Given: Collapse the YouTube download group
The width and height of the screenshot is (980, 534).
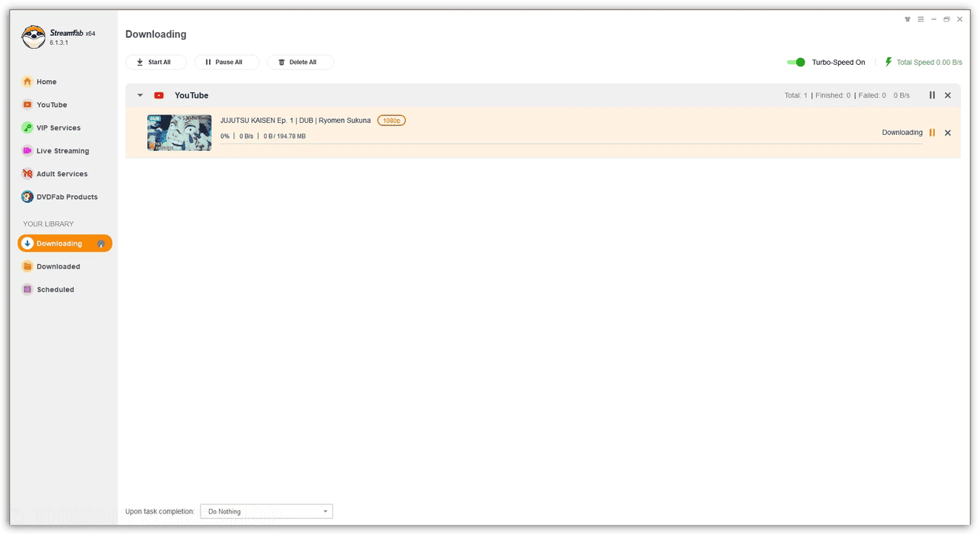Looking at the screenshot, I should 140,95.
